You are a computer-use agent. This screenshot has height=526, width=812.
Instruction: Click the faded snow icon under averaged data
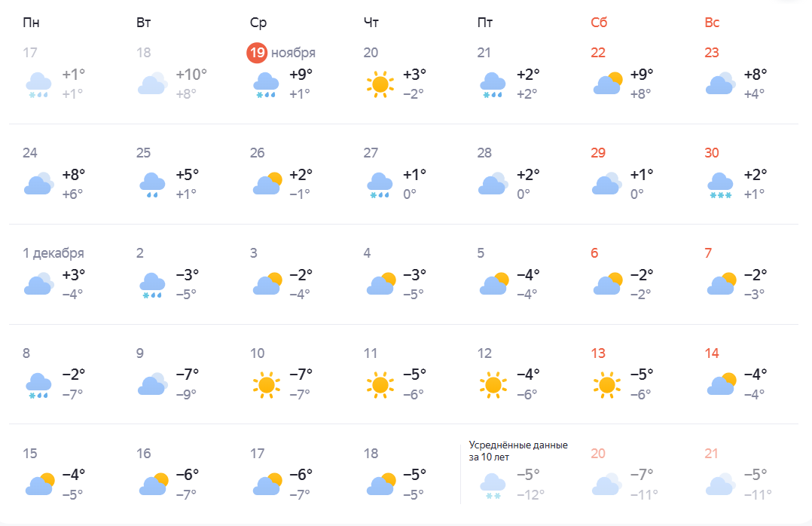point(493,485)
